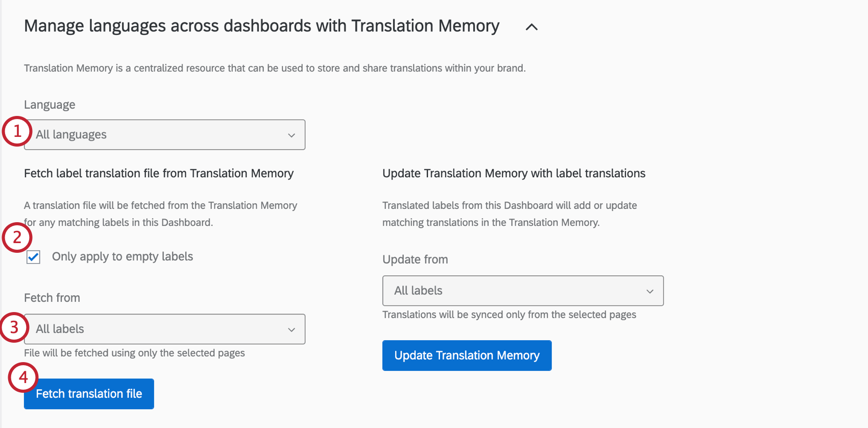Click the Translation Memory description sentence under the heading
Image resolution: width=868 pixels, height=428 pixels.
275,68
